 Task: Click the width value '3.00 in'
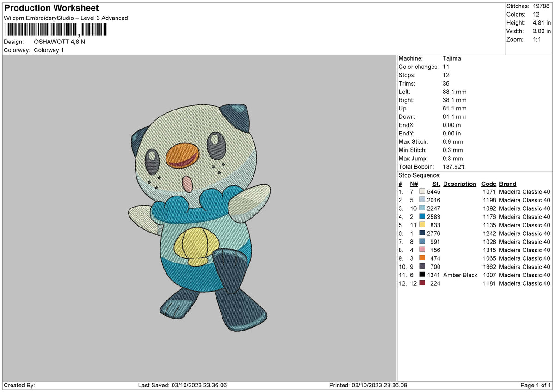pos(542,31)
